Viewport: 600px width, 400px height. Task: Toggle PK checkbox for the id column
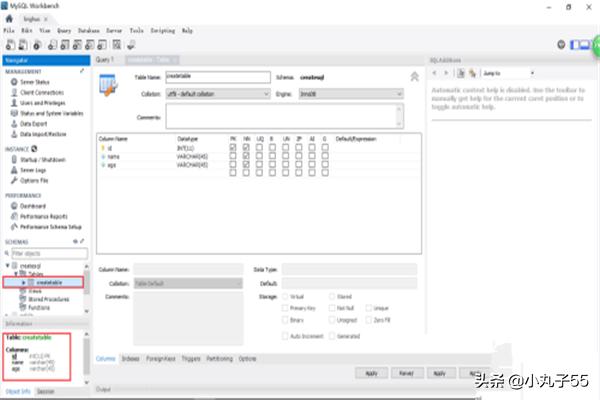click(x=233, y=147)
